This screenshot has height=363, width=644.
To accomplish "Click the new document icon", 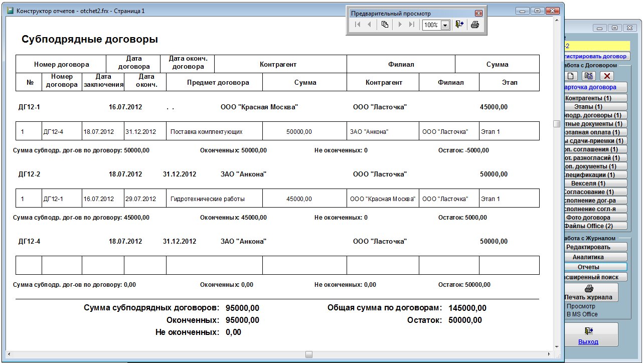I will 571,76.
